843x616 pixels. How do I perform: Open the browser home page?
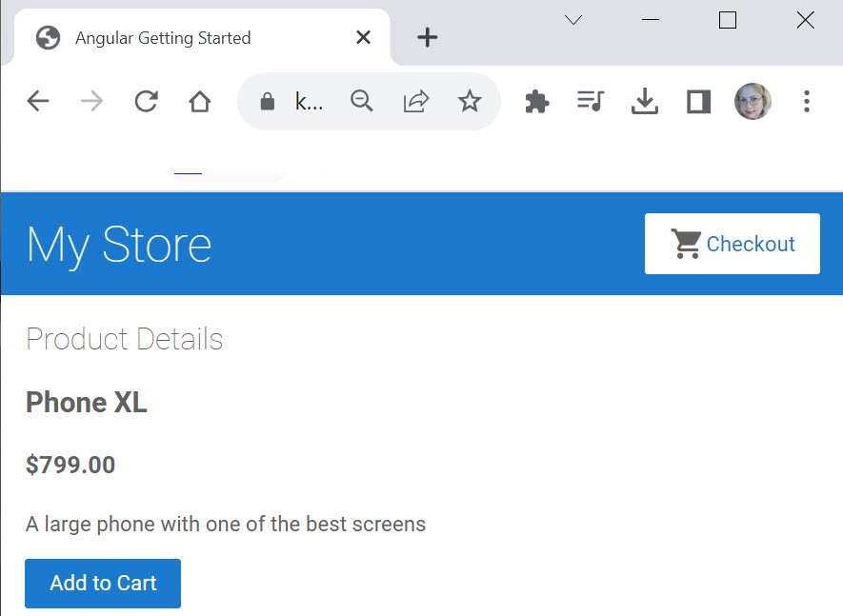point(199,101)
